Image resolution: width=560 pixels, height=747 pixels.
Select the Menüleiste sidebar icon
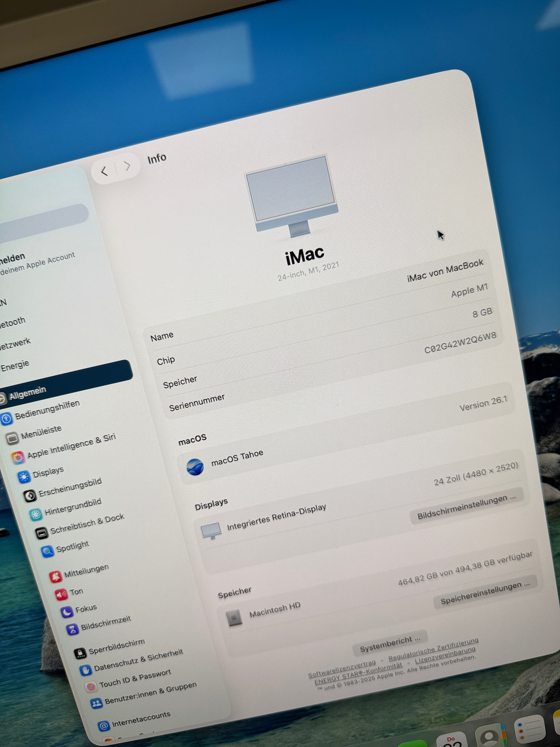12,438
